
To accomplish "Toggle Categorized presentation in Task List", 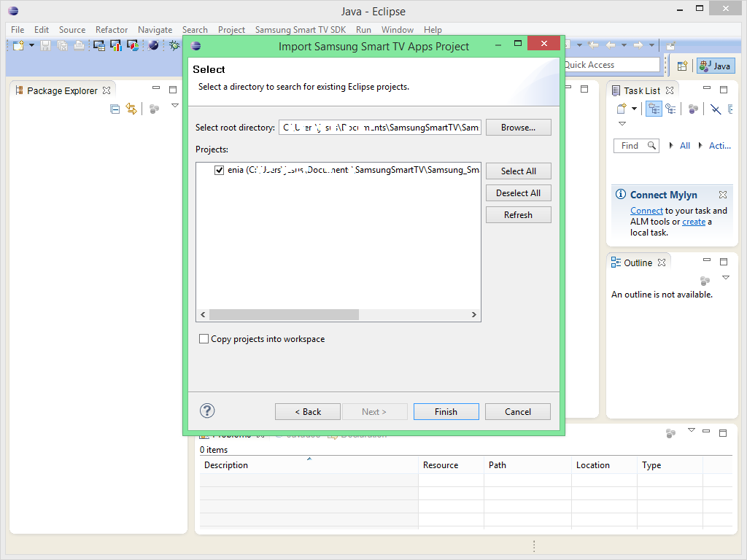I will [x=654, y=109].
